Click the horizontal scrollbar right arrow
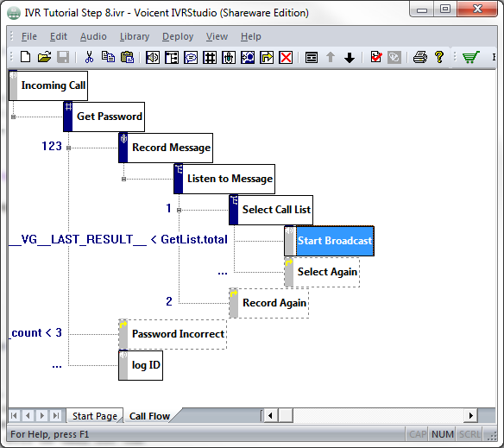 (471, 416)
